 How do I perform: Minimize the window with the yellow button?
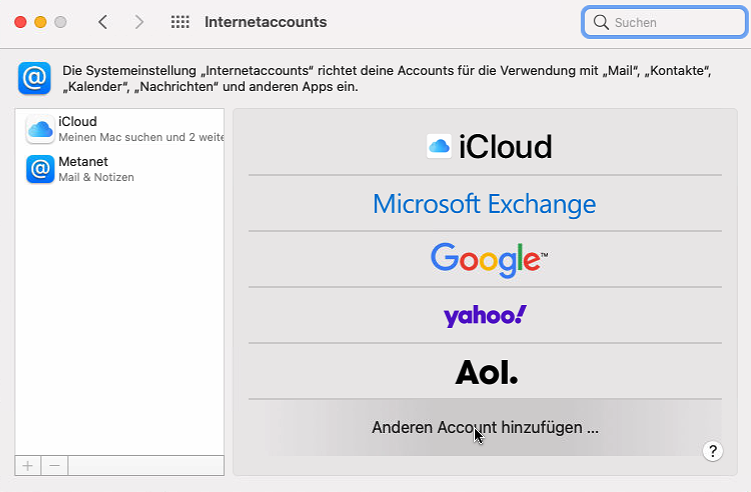click(x=40, y=22)
